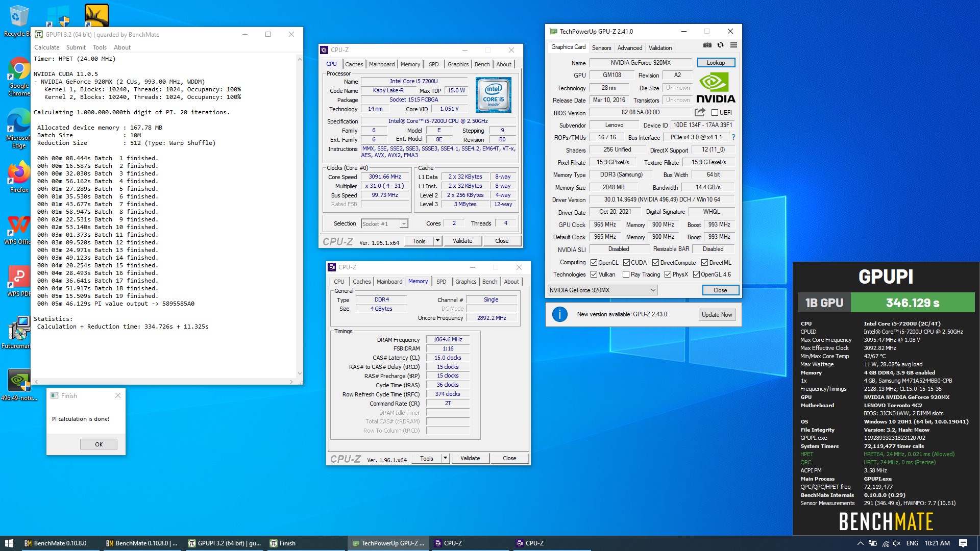980x551 pixels.
Task: Toggle the UEFI checkbox
Action: click(x=715, y=113)
